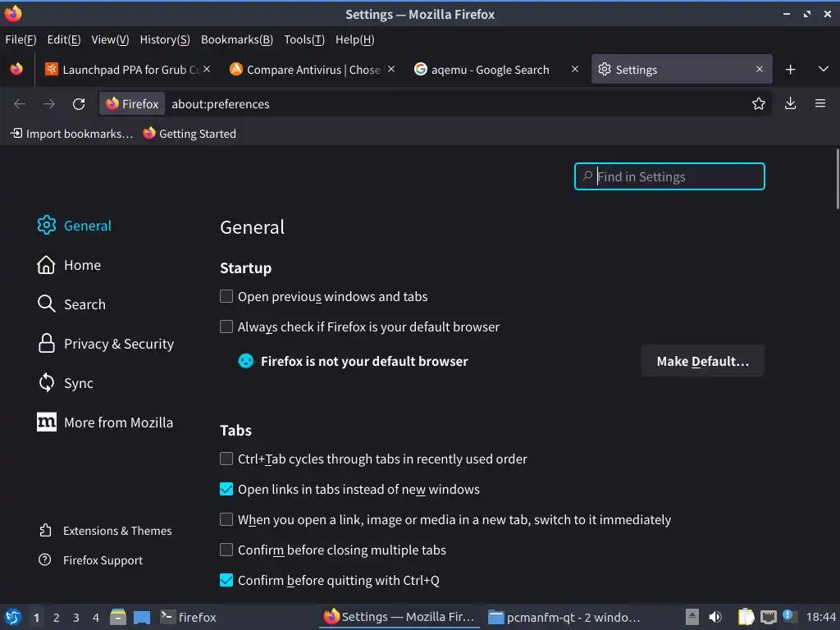Open the Edit menu
This screenshot has height=630, width=840.
pyautogui.click(x=64, y=39)
